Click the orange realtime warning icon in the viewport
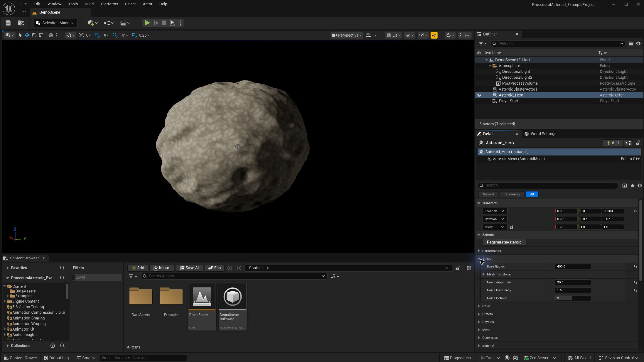644x362 pixels. (x=434, y=35)
